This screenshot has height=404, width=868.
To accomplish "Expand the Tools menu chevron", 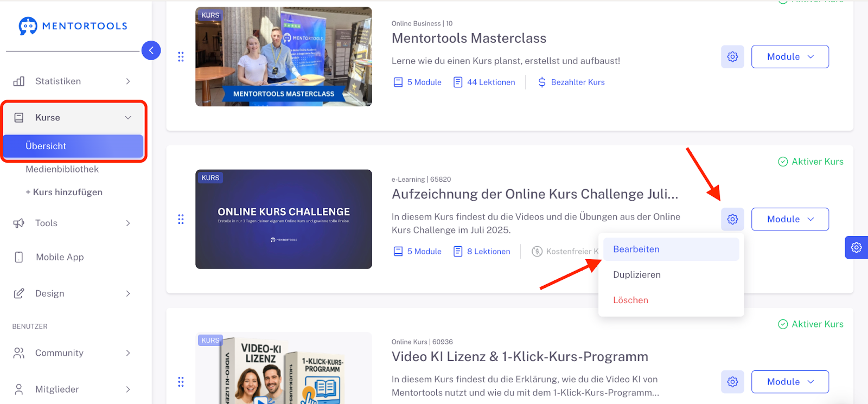I will (x=128, y=223).
